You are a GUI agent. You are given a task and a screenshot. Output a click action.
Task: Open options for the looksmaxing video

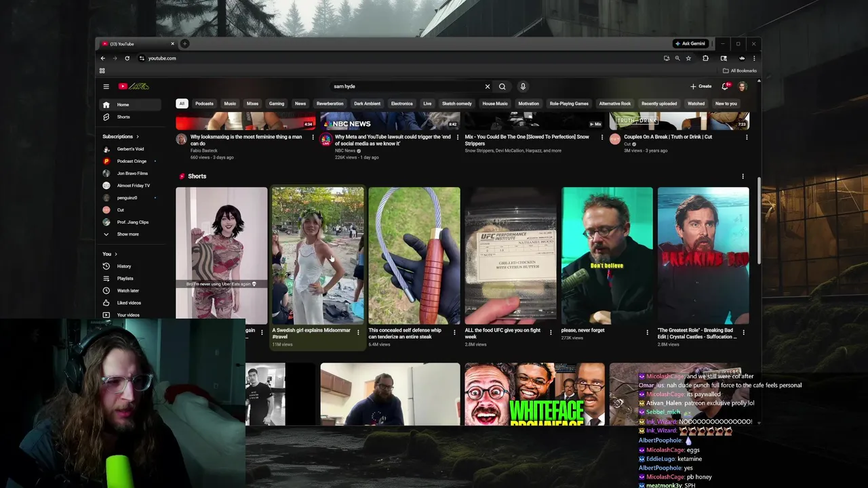(x=313, y=137)
